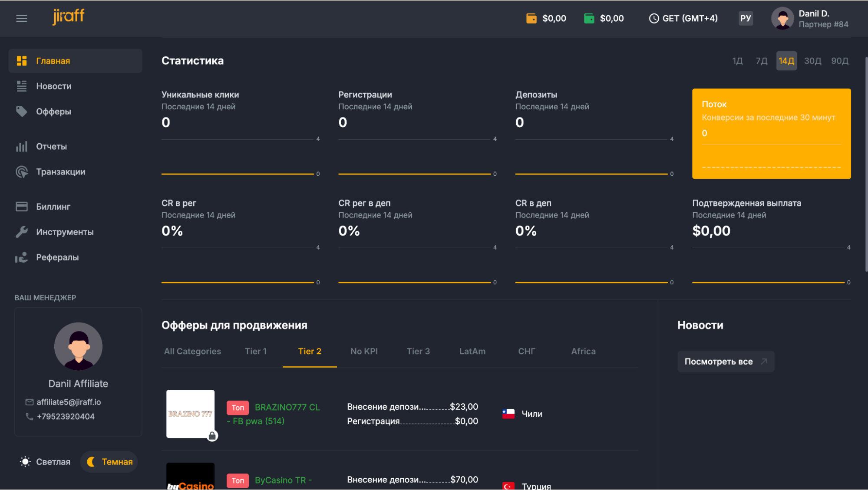
Task: Select the 90Д statistics period
Action: 840,61
